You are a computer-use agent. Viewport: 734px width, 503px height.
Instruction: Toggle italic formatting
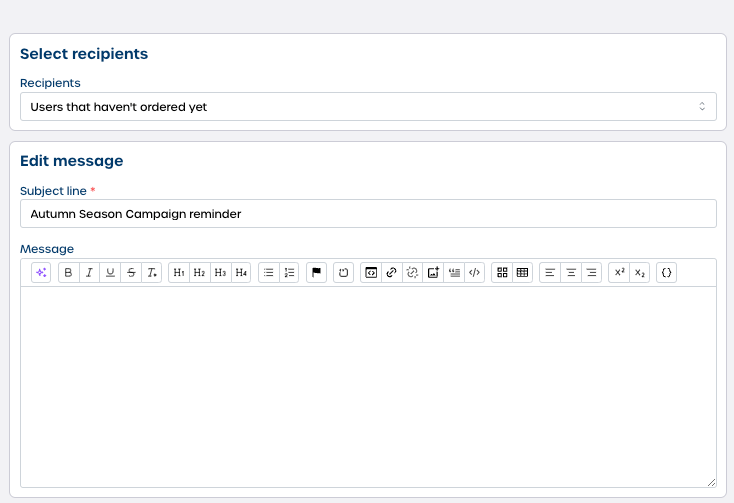[89, 272]
